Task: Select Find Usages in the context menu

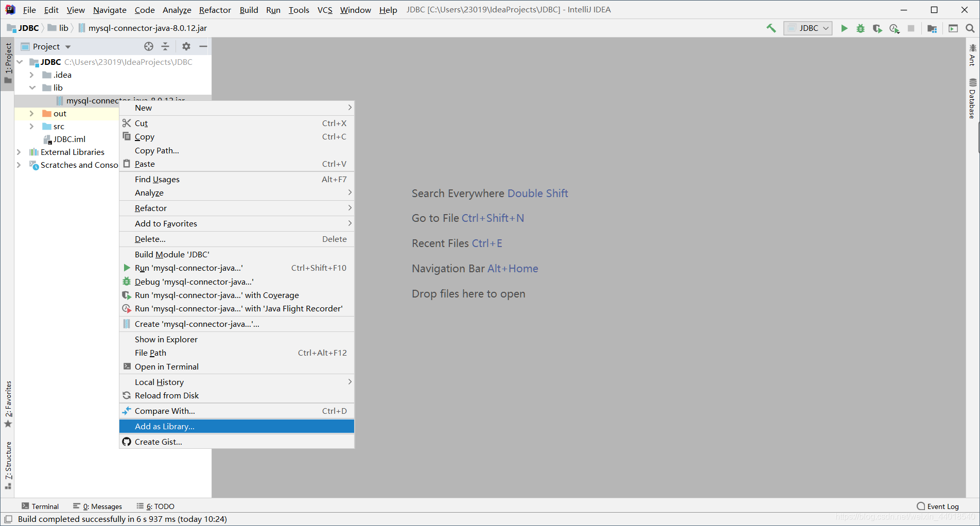Action: [237, 179]
